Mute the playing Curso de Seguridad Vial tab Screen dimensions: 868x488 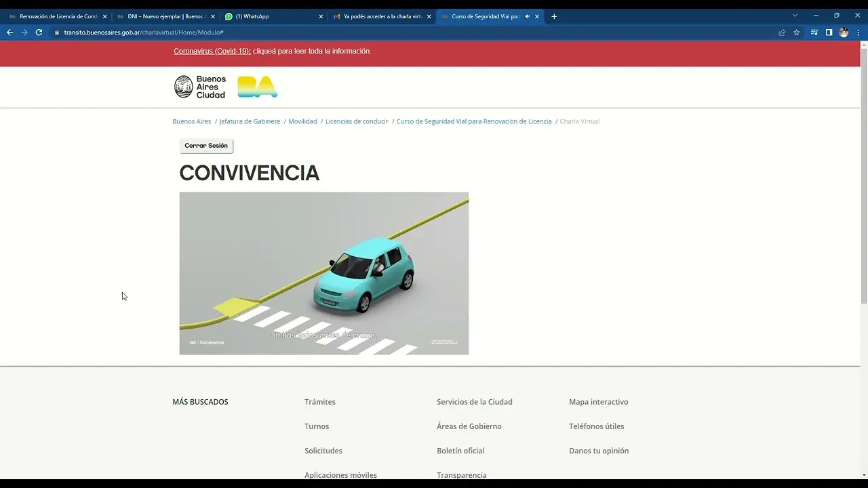click(x=527, y=16)
